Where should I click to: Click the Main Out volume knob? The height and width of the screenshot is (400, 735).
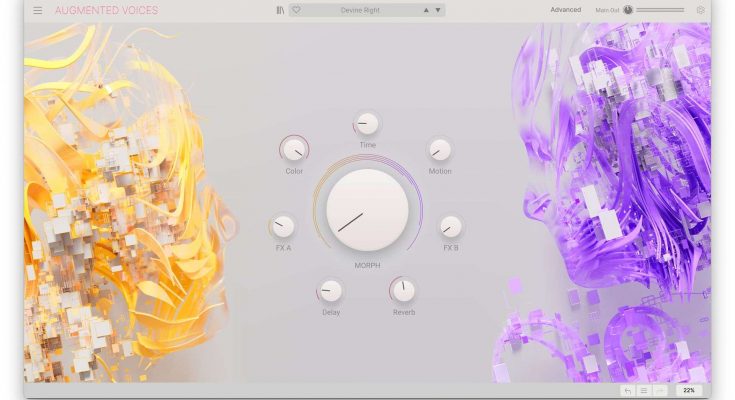628,10
